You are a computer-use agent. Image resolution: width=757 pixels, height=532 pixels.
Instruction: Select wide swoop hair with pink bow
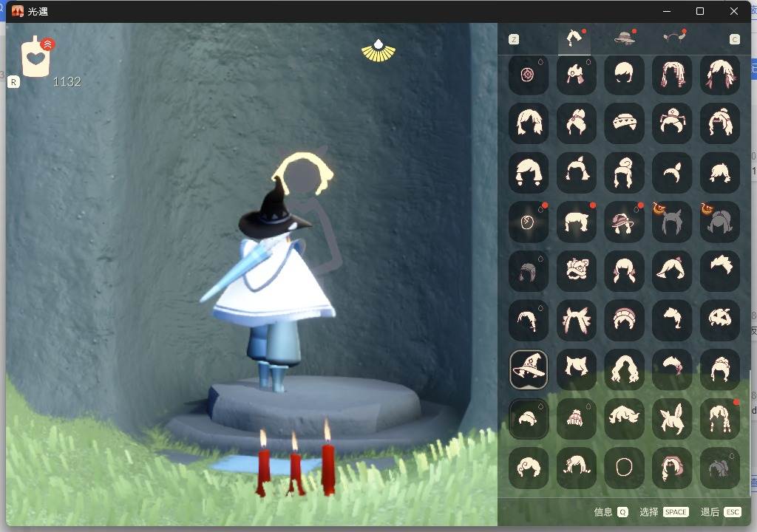tap(671, 271)
